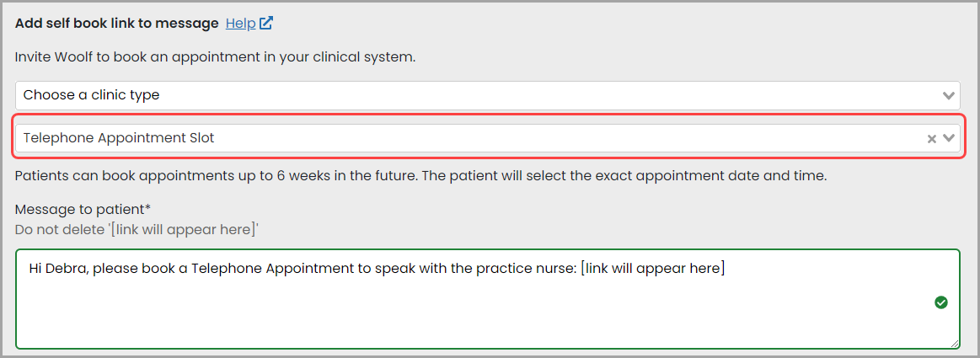Screen dimensions: 980x358
Task: Open the Help link
Action: click(x=241, y=23)
